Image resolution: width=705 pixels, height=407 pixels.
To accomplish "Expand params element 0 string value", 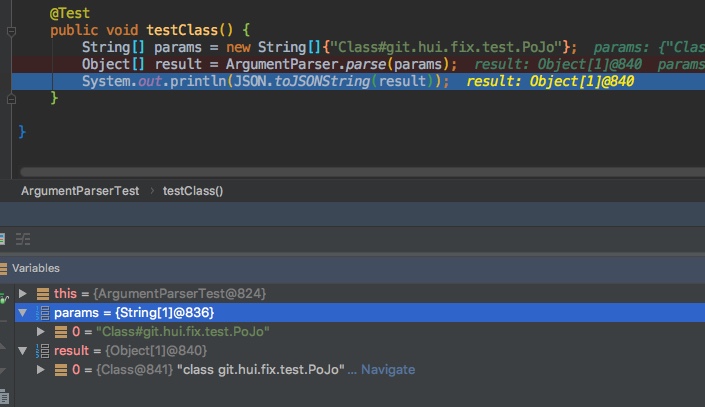I will coord(40,332).
